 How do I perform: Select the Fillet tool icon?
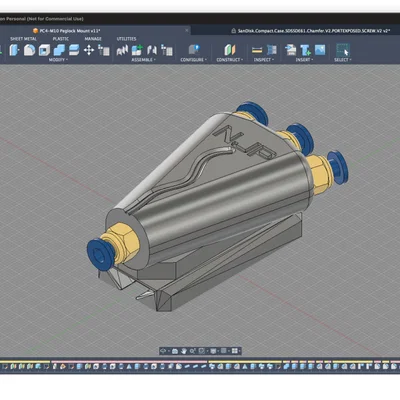(29, 50)
